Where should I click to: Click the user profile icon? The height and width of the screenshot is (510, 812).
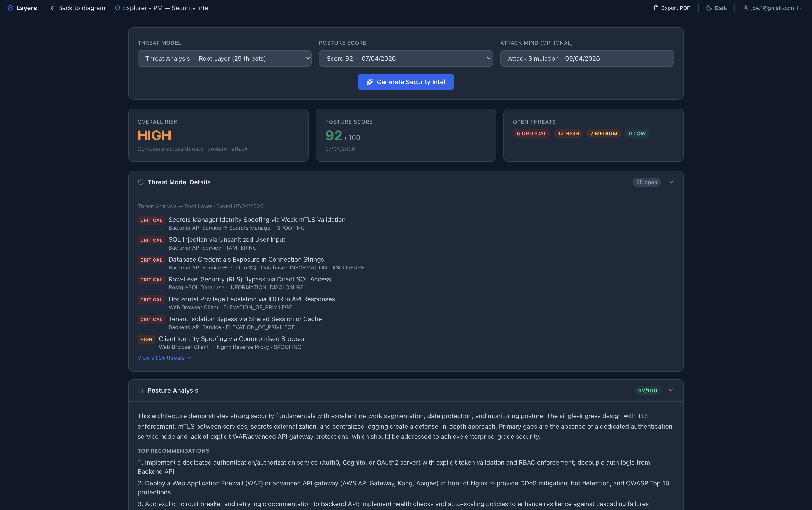click(x=746, y=8)
